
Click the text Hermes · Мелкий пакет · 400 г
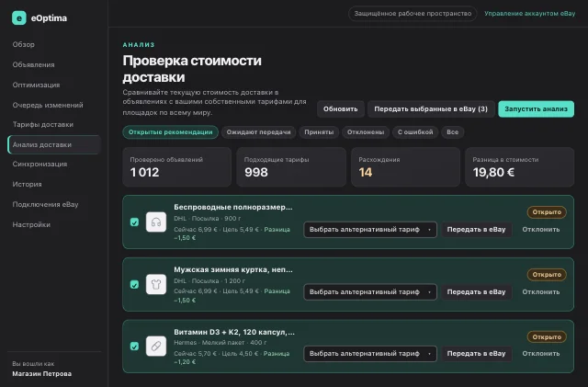click(x=220, y=342)
